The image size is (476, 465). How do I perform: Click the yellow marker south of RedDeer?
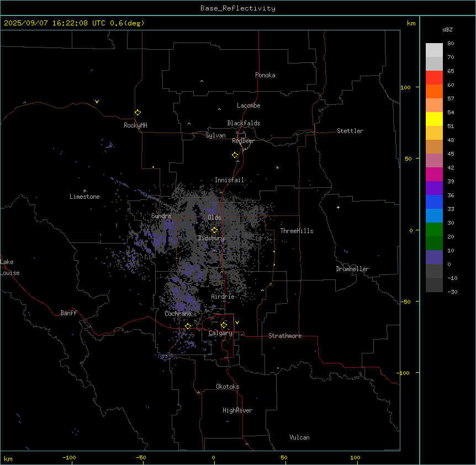click(235, 155)
